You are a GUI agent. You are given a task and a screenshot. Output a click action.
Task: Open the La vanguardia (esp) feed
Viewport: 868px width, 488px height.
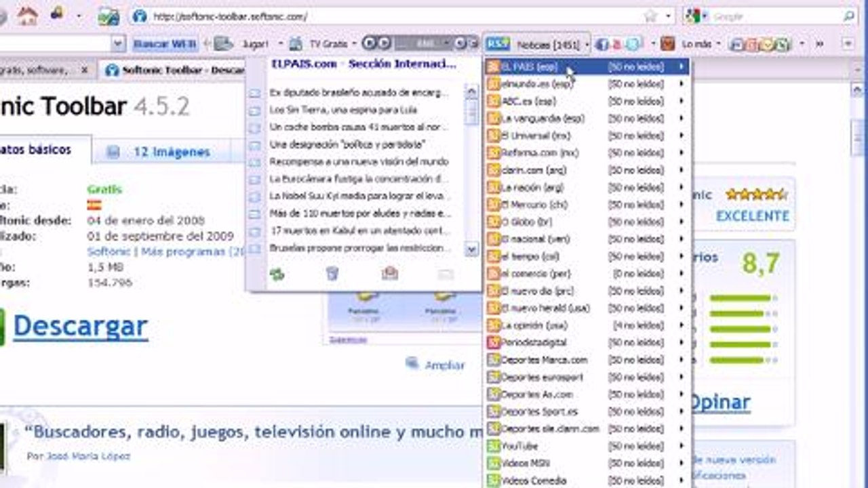tap(587, 119)
